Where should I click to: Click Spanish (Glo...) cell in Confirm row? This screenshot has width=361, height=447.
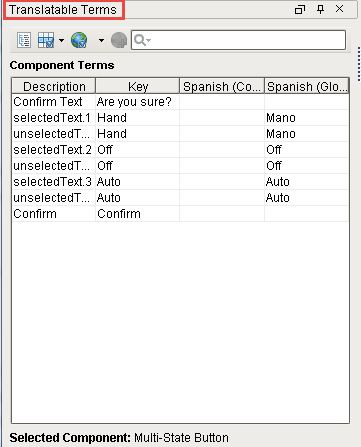pyautogui.click(x=307, y=214)
